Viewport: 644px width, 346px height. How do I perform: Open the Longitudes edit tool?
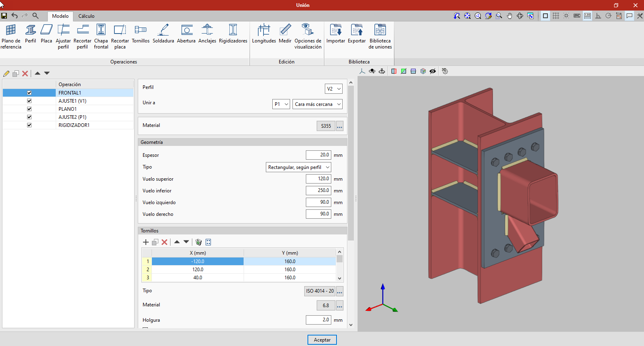[264, 34]
